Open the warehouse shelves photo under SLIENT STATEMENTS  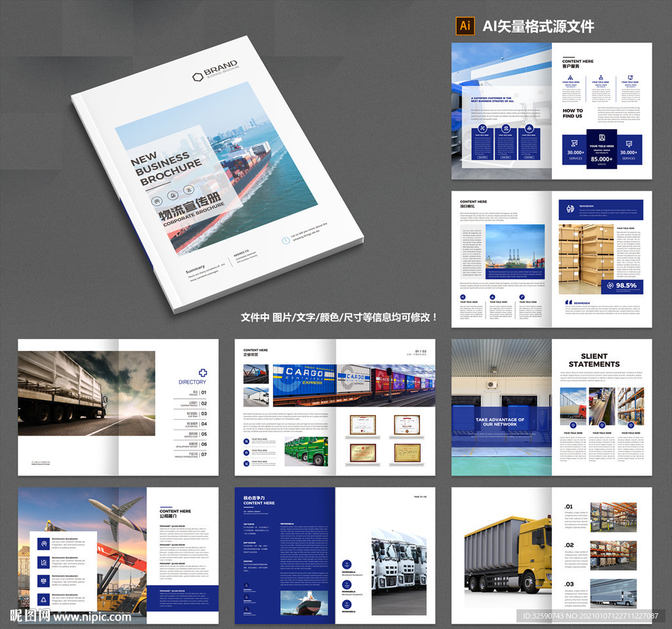[631, 407]
